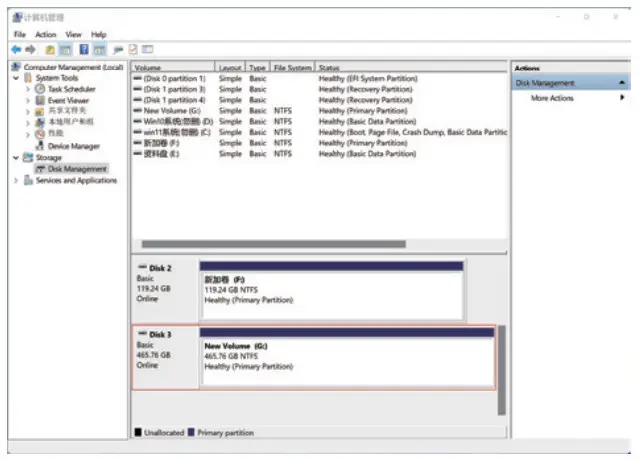Open the Help menu

tap(98, 35)
